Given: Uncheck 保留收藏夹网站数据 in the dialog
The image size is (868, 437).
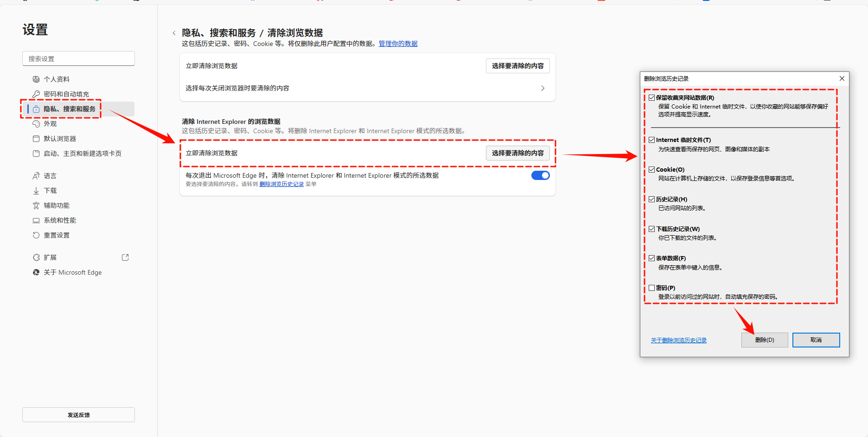Looking at the screenshot, I should [x=652, y=97].
